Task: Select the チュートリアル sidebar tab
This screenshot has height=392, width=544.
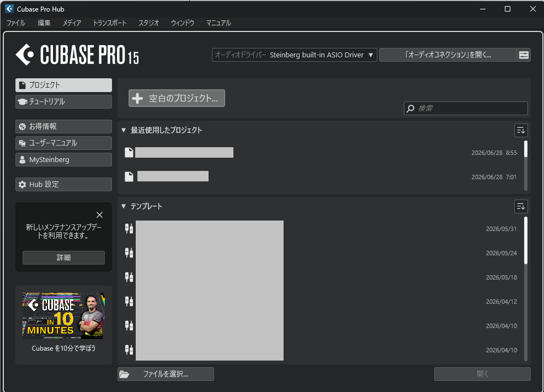Action: (x=63, y=101)
